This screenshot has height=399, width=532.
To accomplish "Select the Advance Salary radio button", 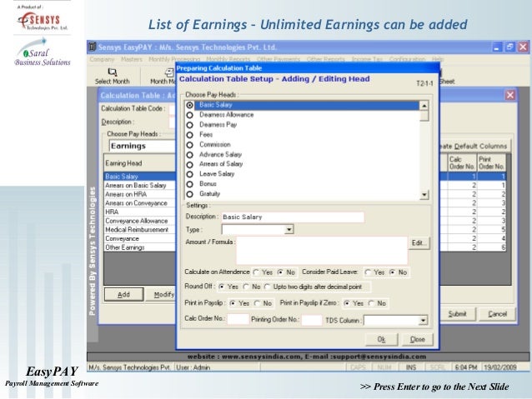I will click(x=189, y=155).
